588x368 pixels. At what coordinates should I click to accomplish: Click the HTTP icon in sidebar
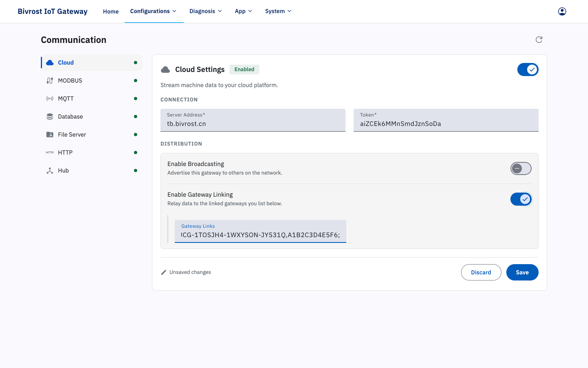[x=50, y=153]
